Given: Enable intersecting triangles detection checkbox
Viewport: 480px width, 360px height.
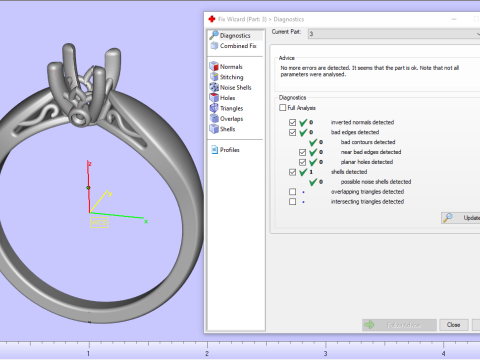Looking at the screenshot, I should (x=292, y=202).
